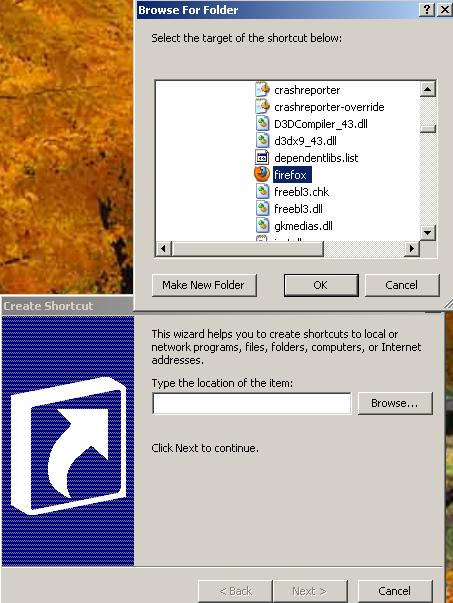Select the highlighted 'firefox' entry
The image size is (453, 603).
coord(292,175)
